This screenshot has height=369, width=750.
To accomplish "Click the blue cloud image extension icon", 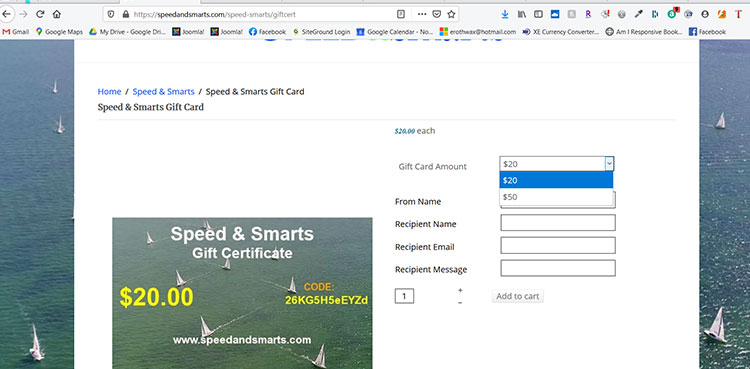I will click(x=555, y=14).
